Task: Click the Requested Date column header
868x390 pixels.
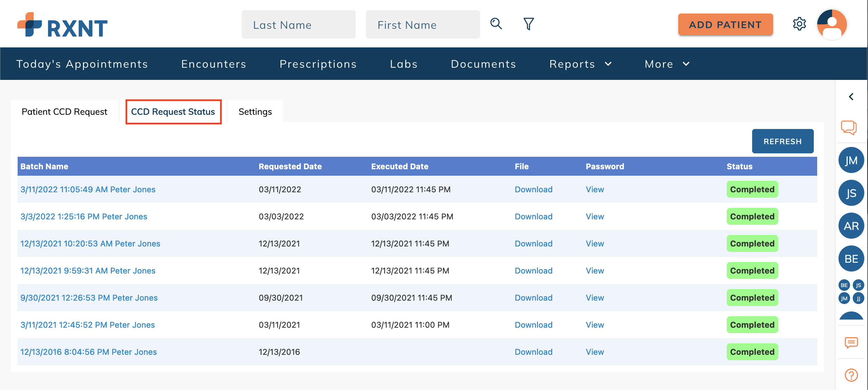Action: (x=290, y=166)
